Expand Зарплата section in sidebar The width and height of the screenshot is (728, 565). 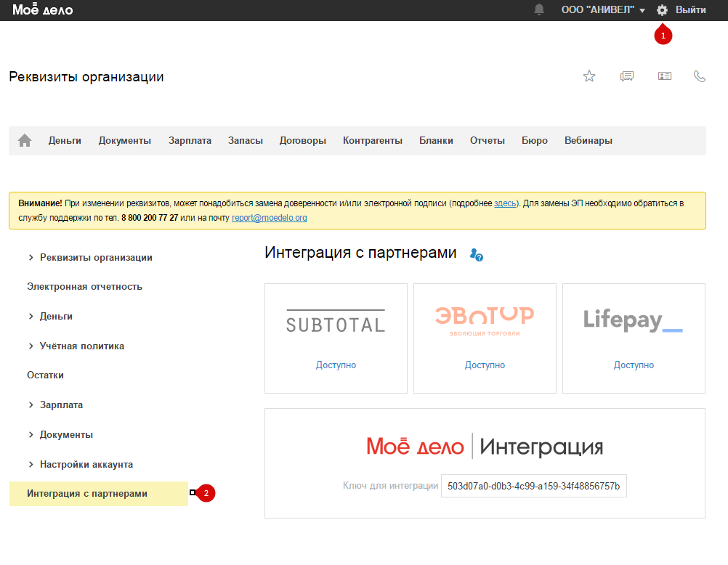point(55,405)
